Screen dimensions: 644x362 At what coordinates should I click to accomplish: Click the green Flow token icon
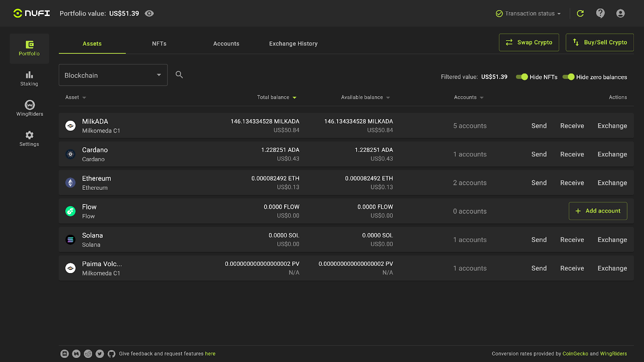click(70, 211)
